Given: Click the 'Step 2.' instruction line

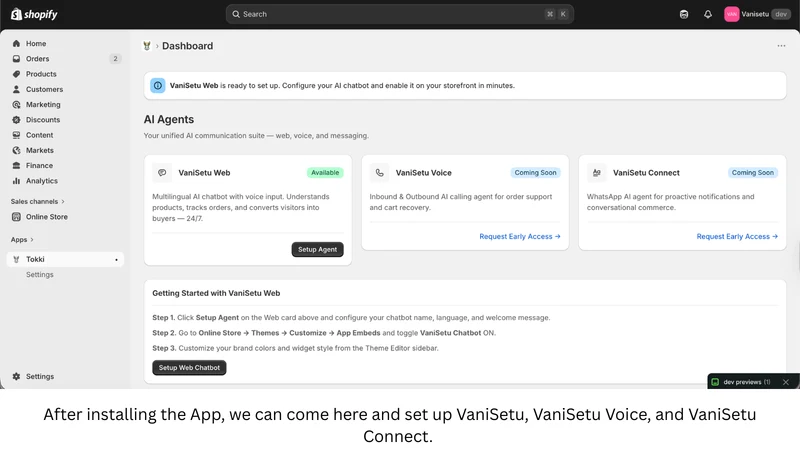Looking at the screenshot, I should pyautogui.click(x=324, y=333).
